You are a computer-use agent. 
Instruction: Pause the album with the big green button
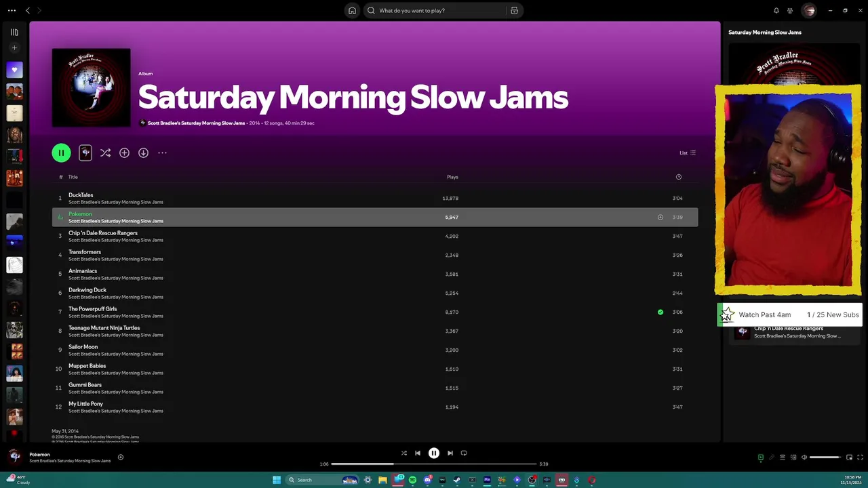coord(61,152)
